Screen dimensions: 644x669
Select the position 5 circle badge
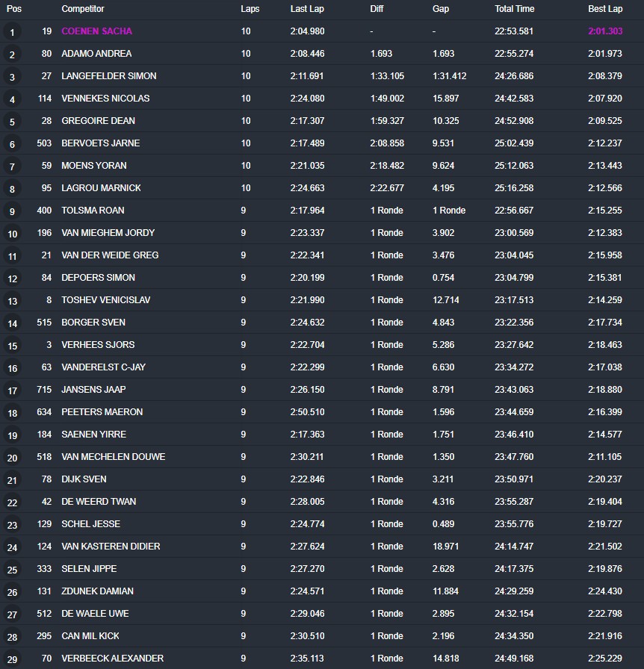click(x=12, y=122)
